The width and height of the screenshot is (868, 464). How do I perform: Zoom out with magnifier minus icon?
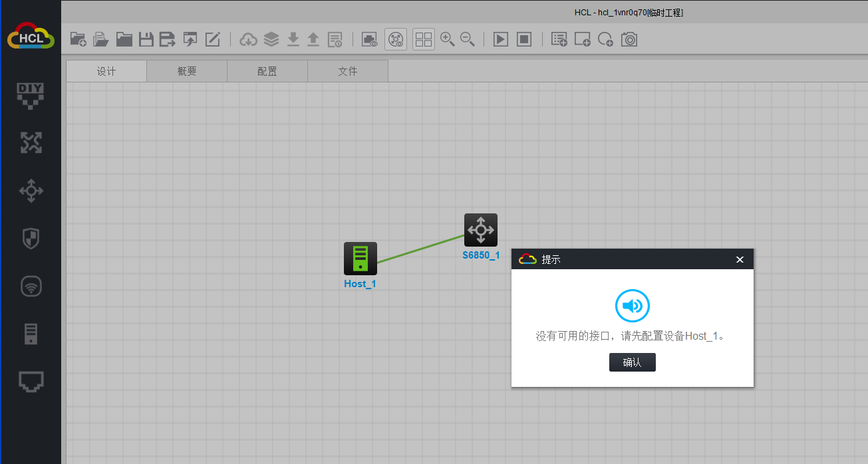pyautogui.click(x=468, y=39)
